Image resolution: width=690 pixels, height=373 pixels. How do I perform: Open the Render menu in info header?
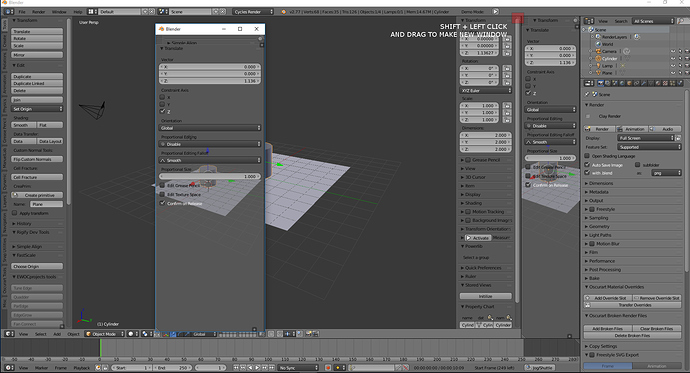point(39,12)
